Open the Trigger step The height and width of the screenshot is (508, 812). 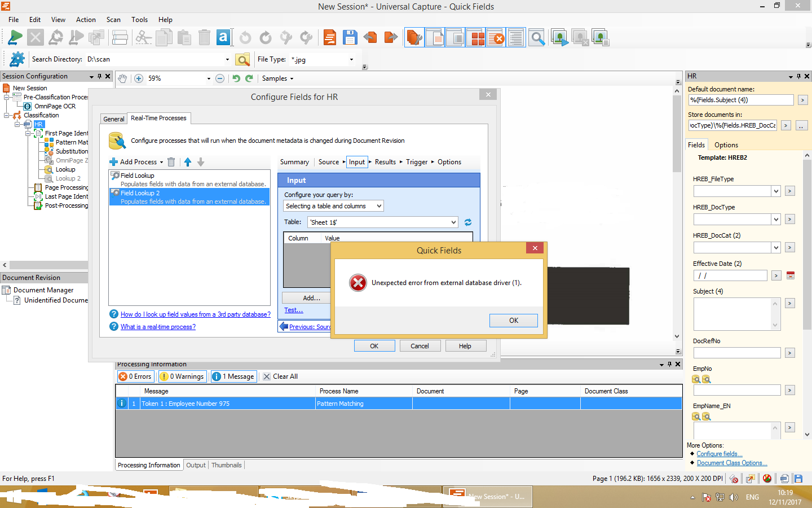tap(417, 162)
